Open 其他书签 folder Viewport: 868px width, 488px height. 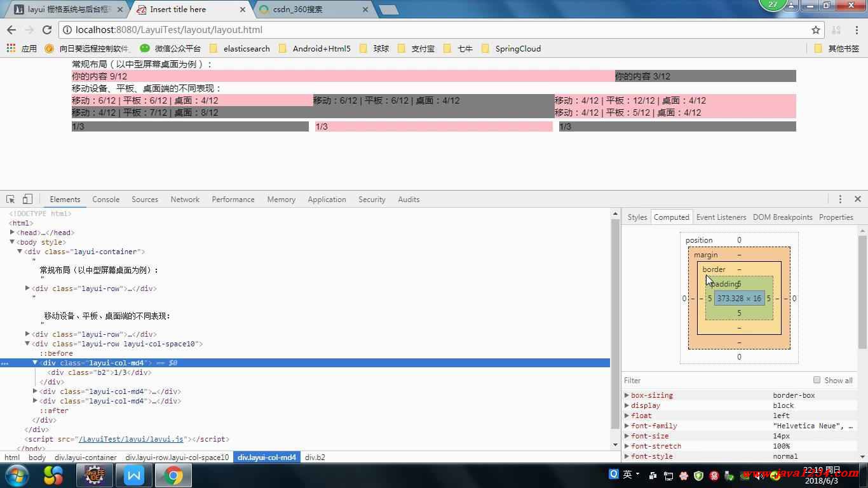(x=836, y=48)
